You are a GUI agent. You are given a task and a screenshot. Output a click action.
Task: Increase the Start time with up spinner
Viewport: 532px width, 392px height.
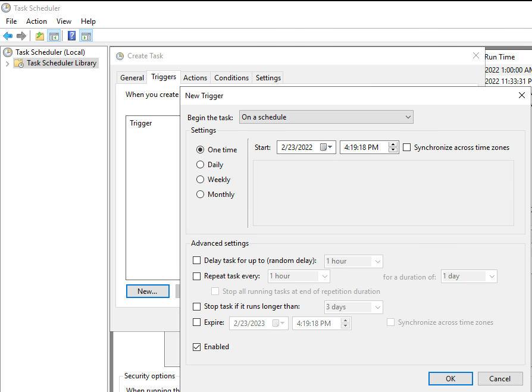393,145
